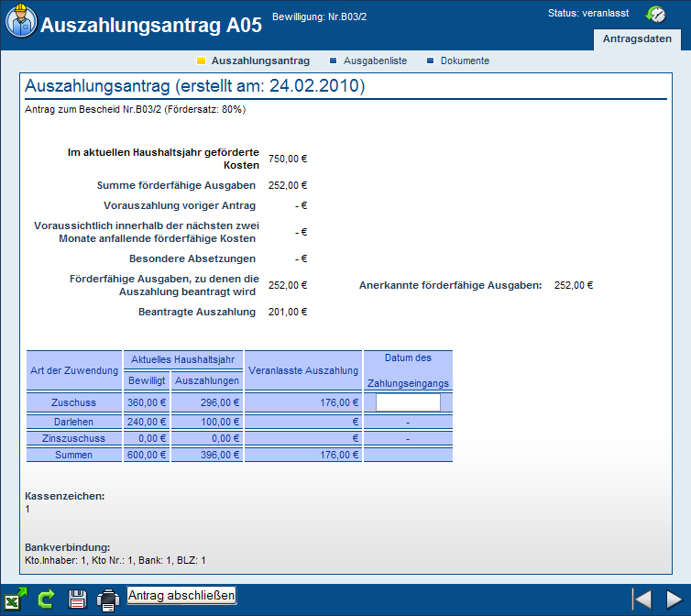Click Aktuelles Haushaltsjahr header
691x616 pixels.
[183, 360]
